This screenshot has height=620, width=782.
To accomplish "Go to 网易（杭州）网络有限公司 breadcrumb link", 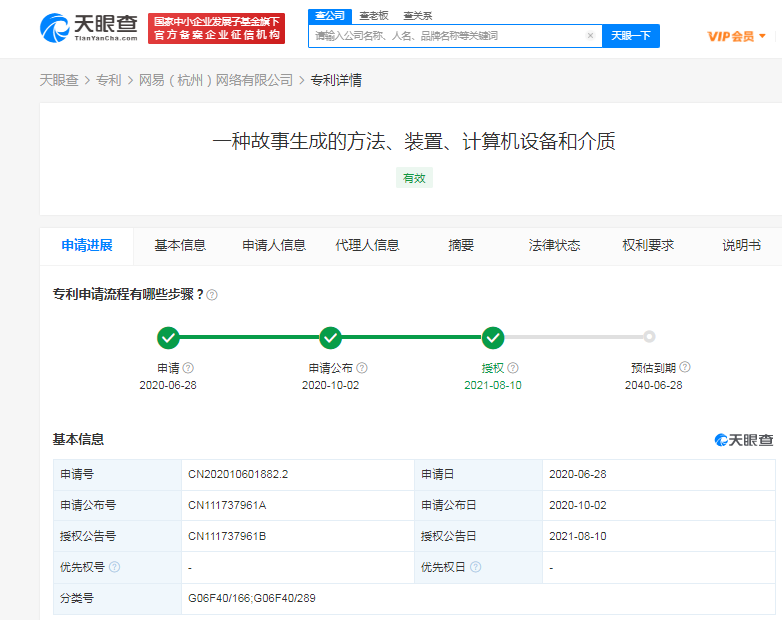I will coord(216,80).
